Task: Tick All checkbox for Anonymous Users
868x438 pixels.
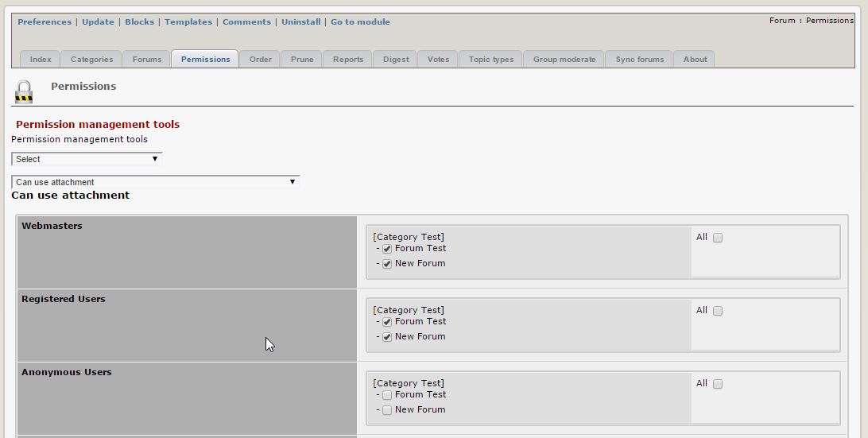Action: click(718, 384)
